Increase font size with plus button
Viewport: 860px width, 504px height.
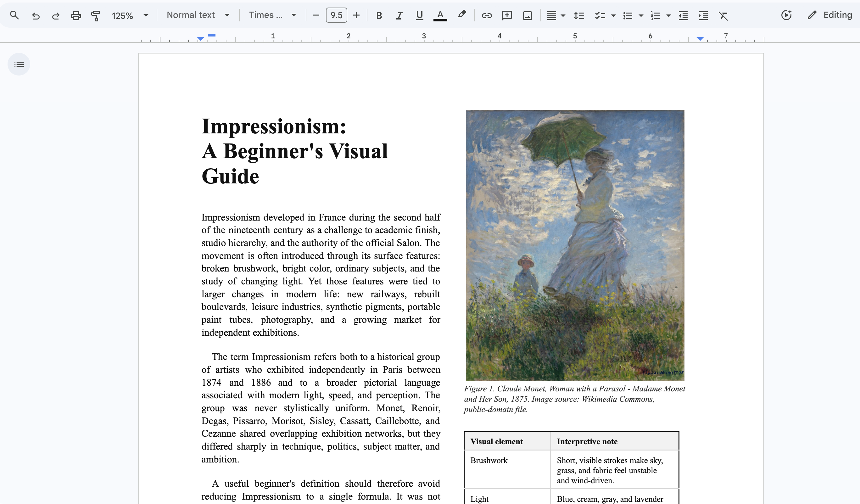coord(356,15)
